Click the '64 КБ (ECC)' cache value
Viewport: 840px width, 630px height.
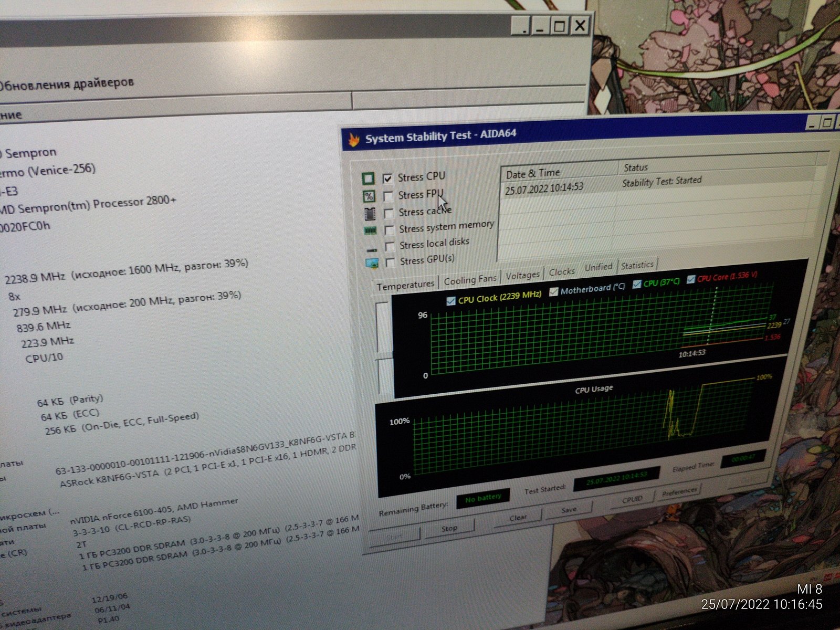pyautogui.click(x=70, y=415)
